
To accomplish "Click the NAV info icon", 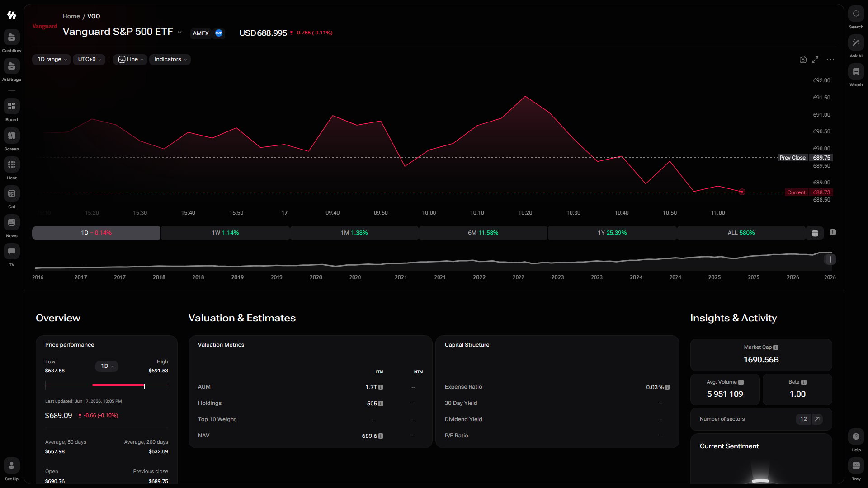I will coord(381,436).
